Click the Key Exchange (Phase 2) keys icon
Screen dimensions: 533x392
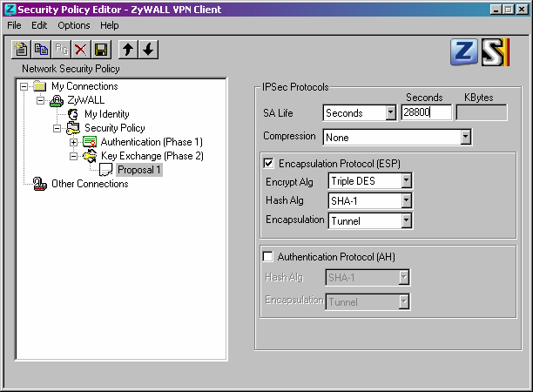(90, 156)
